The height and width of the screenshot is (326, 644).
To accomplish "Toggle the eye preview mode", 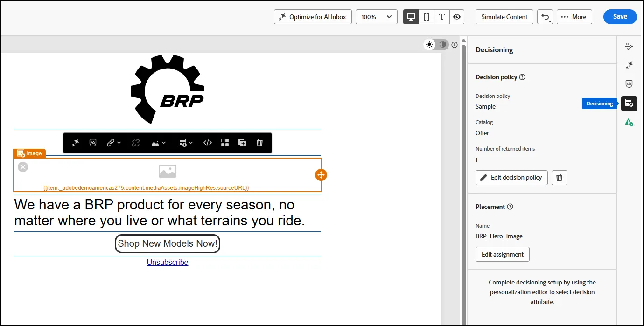I will 457,17.
